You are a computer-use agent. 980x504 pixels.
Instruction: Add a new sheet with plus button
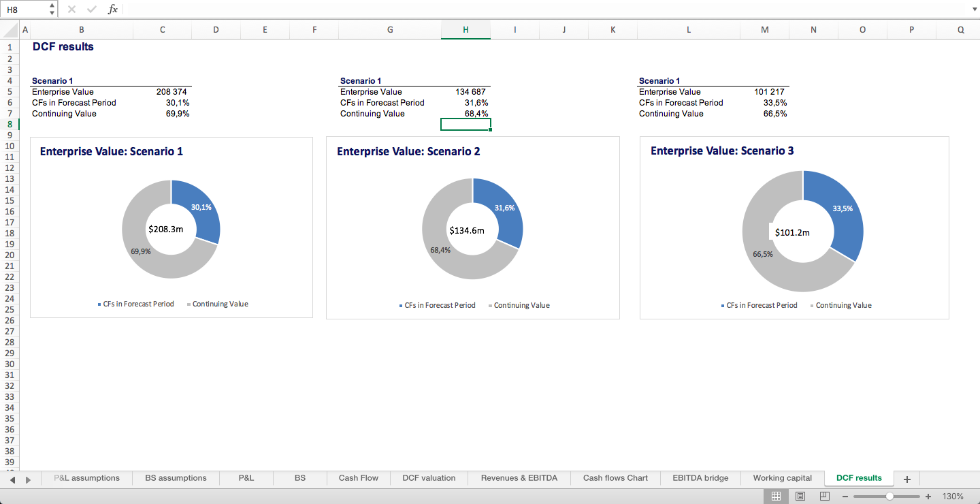pos(906,479)
